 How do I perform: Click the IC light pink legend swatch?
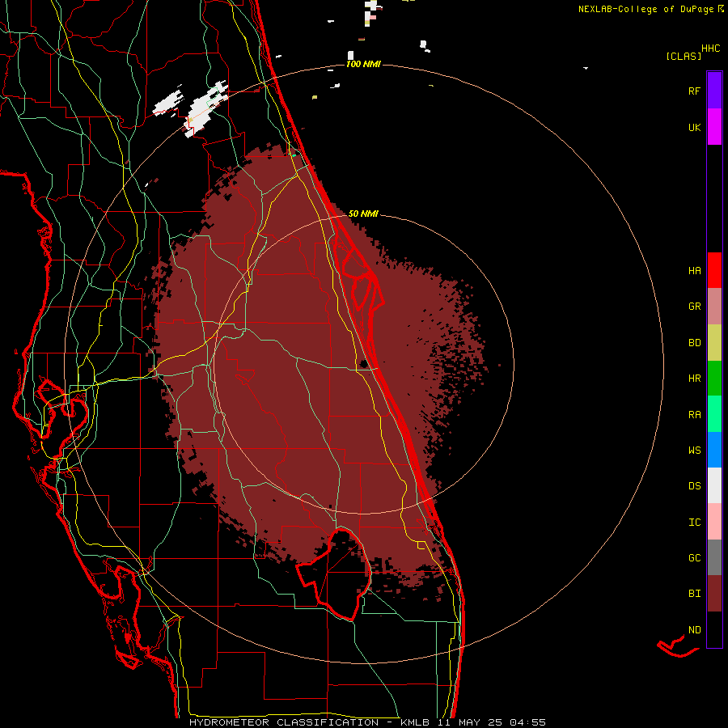714,522
